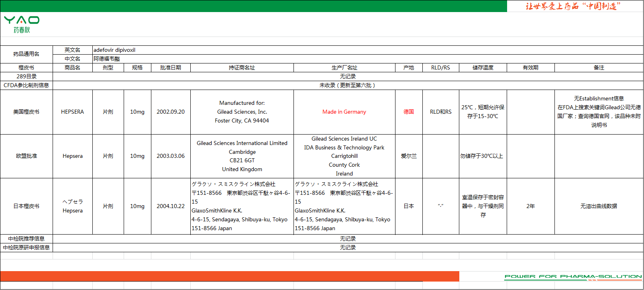Viewport: 644px width, 290px height.
Task: Click the CFDA参比制剂信息 row label
Action: point(26,86)
